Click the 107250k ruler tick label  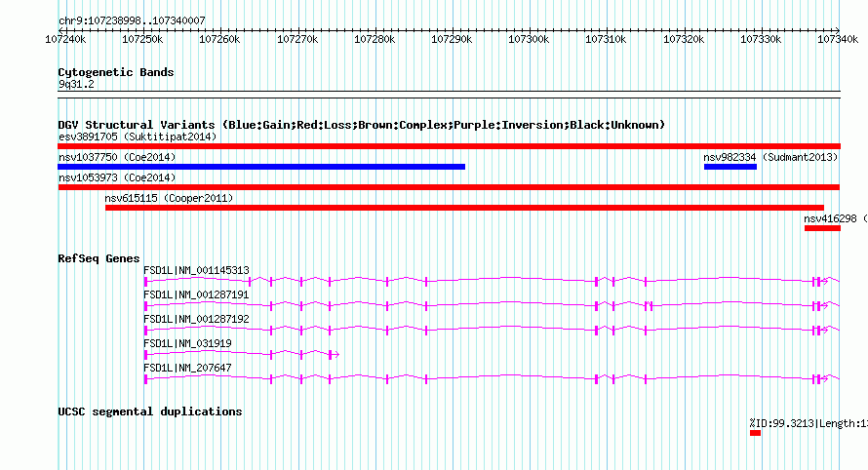coord(142,39)
